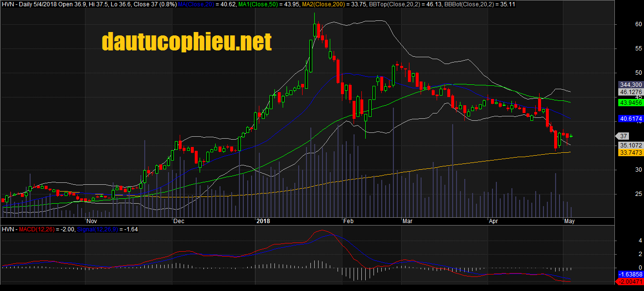Click the orange 33.7473 price tag

click(x=630, y=152)
